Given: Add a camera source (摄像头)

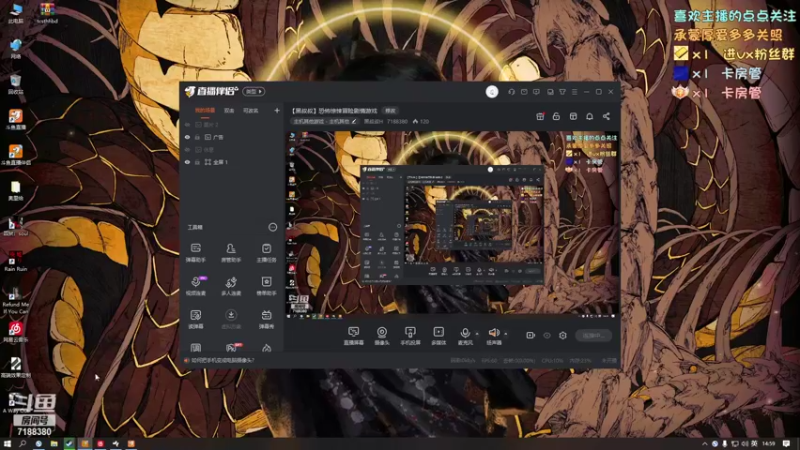Looking at the screenshot, I should tap(382, 336).
